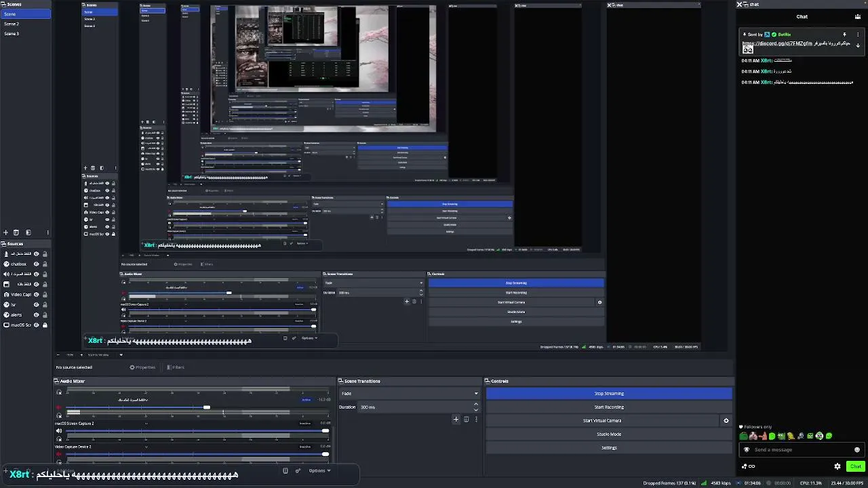
Task: Hide the Video Capture source
Action: tap(36, 295)
